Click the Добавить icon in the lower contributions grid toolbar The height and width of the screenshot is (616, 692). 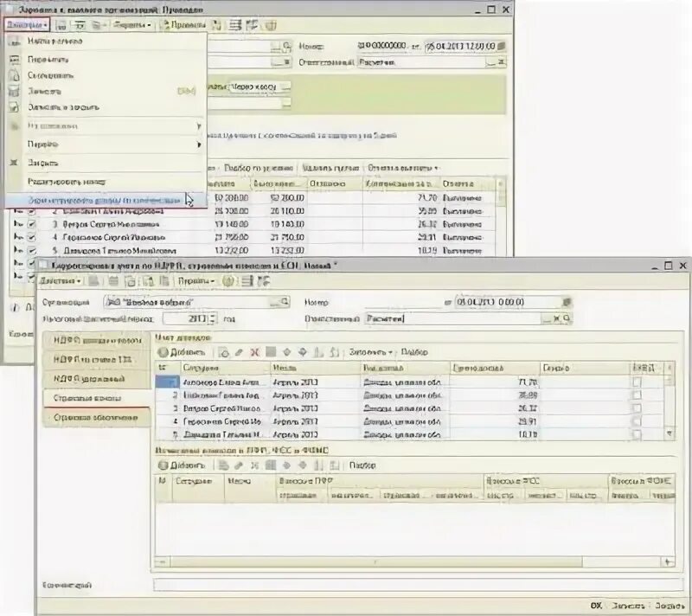[163, 465]
